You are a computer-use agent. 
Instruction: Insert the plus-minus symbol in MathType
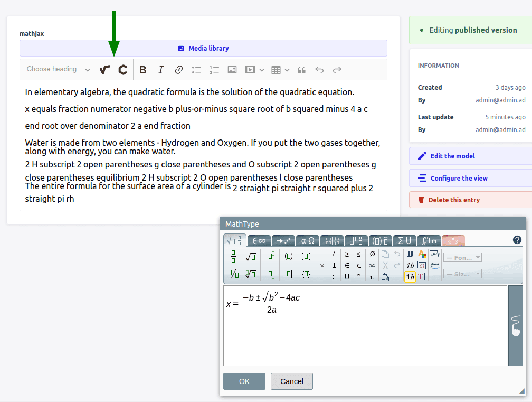point(334,266)
